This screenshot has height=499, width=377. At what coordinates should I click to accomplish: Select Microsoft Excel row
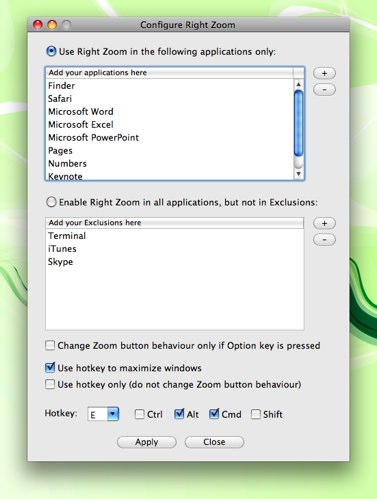[x=170, y=125]
